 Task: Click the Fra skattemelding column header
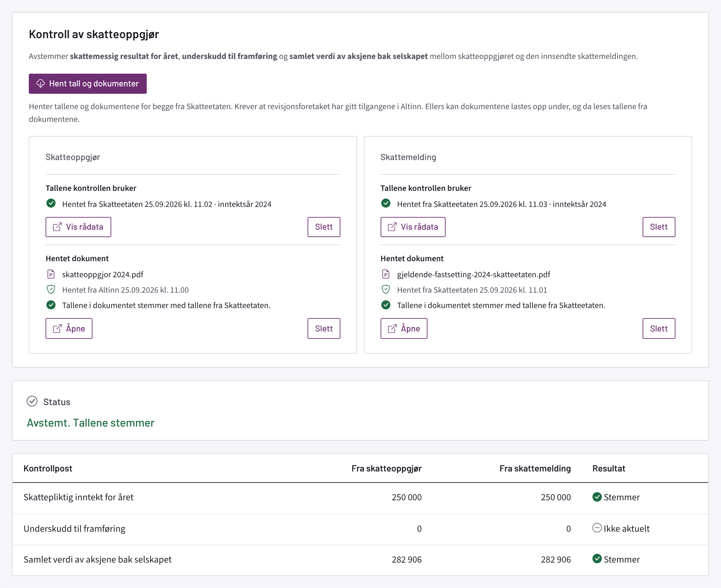tap(535, 468)
